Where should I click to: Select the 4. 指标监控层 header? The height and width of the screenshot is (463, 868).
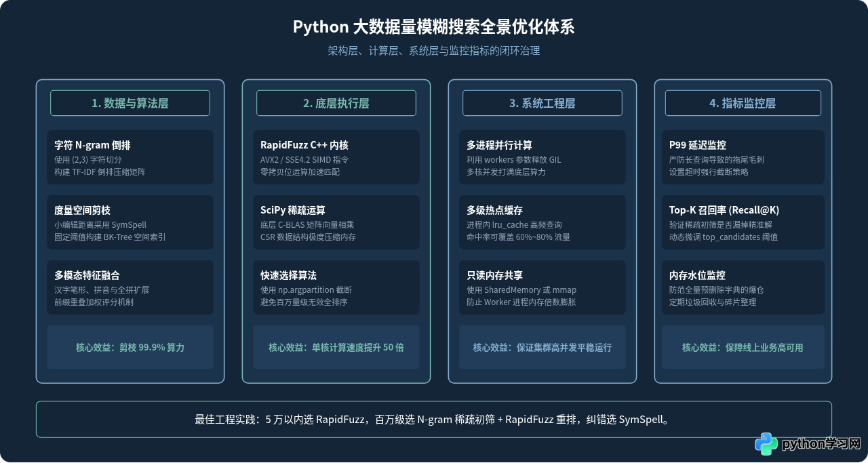point(743,103)
